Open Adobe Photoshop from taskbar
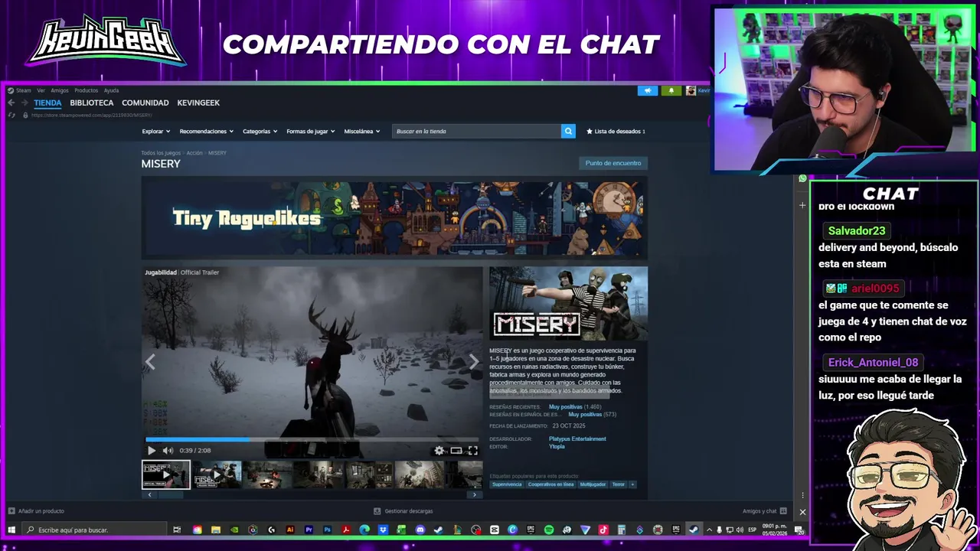980x551 pixels. [x=327, y=530]
